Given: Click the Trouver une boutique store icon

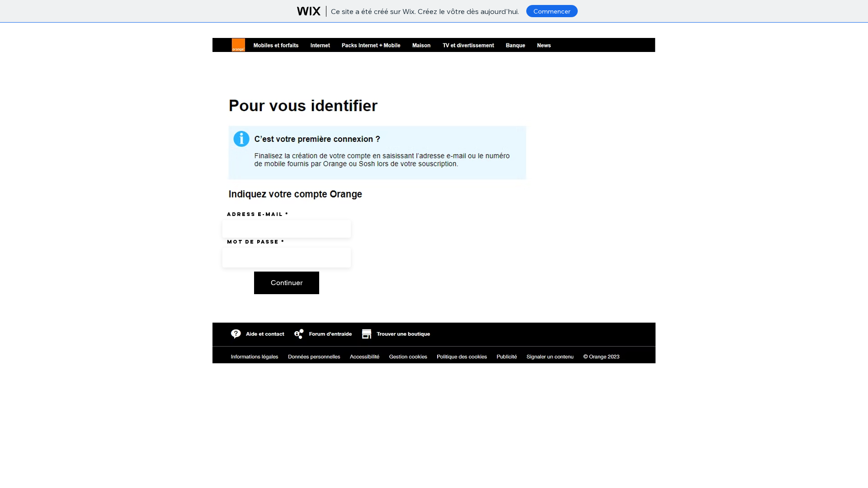Looking at the screenshot, I should tap(367, 334).
